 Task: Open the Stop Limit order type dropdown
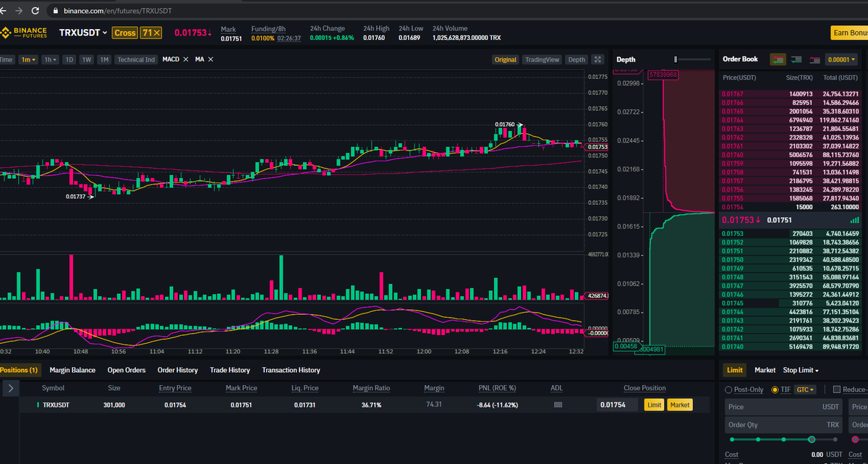pyautogui.click(x=801, y=370)
